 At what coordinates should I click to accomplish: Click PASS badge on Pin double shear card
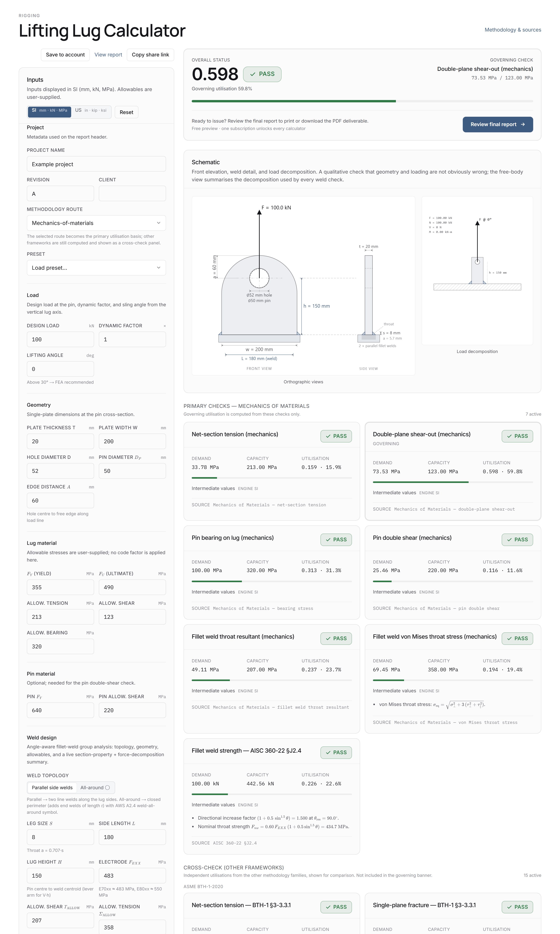tap(517, 540)
